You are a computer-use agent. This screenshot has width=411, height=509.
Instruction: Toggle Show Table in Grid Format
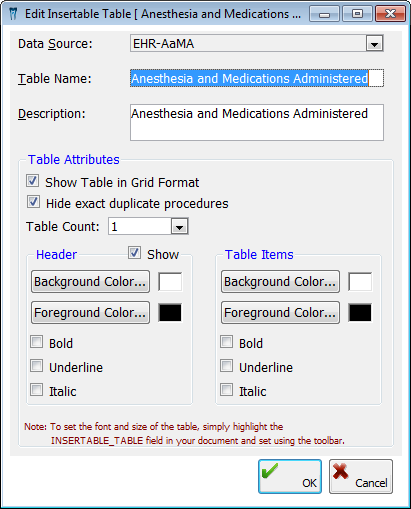[x=33, y=181]
